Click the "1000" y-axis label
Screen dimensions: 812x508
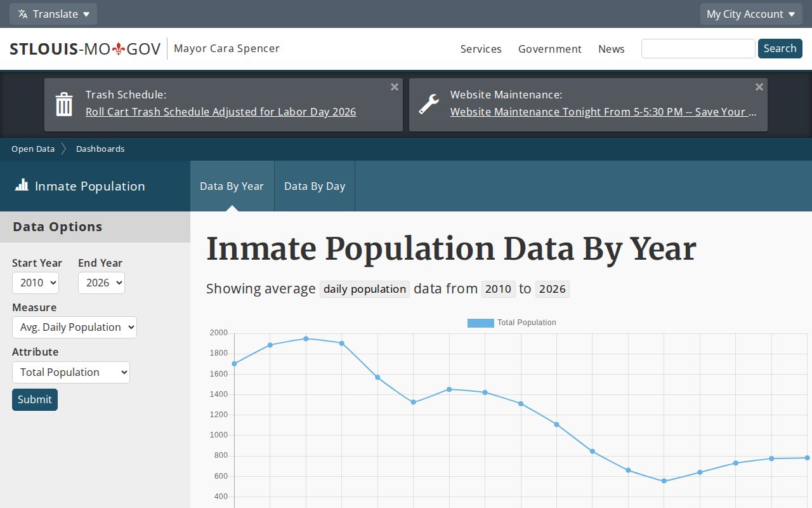[219, 435]
